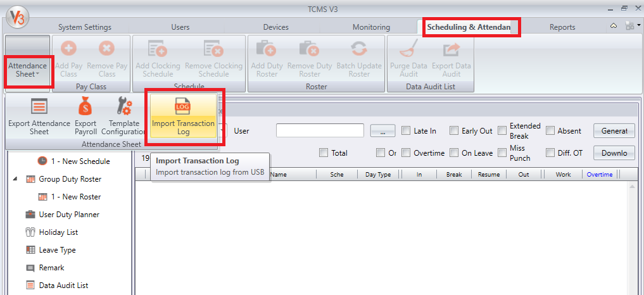644x295 pixels.
Task: Open Data Audit List in sidebar
Action: (x=57, y=285)
